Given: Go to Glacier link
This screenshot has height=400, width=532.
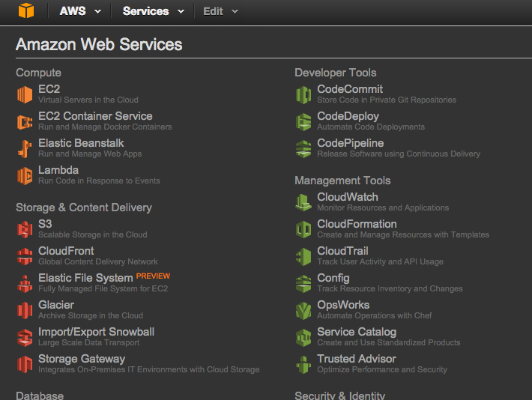Looking at the screenshot, I should (x=56, y=305).
